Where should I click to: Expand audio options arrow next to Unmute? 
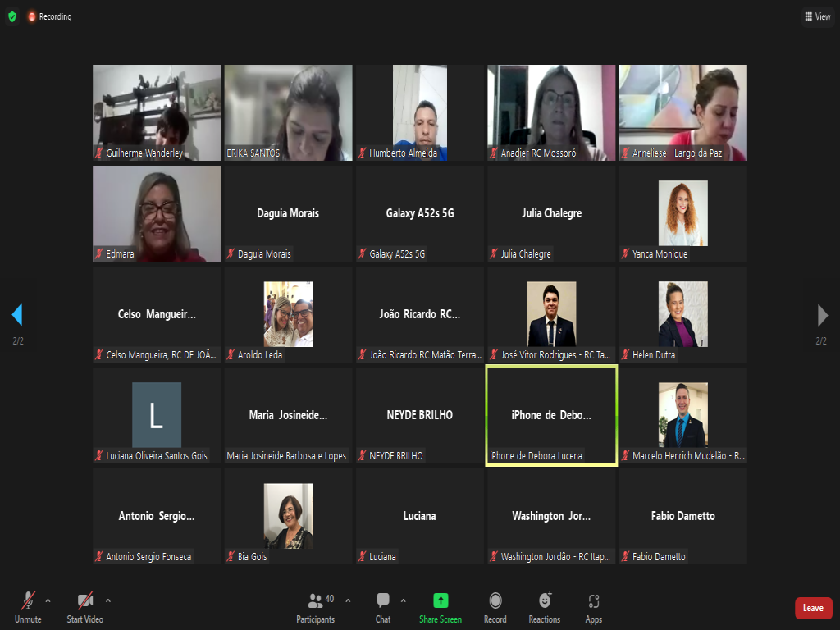click(x=48, y=600)
